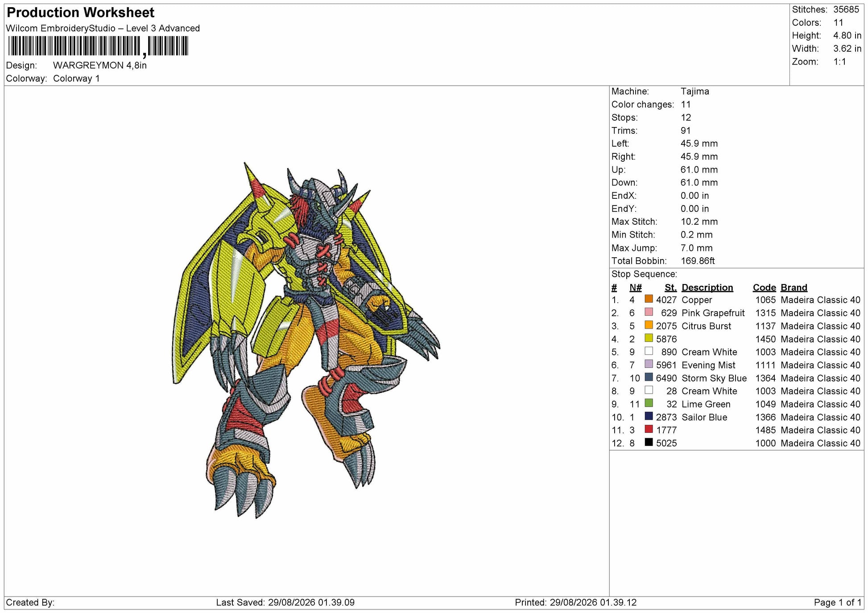Viewport: 868px width, 613px height.
Task: Select the "Copper" description text
Action: click(697, 300)
